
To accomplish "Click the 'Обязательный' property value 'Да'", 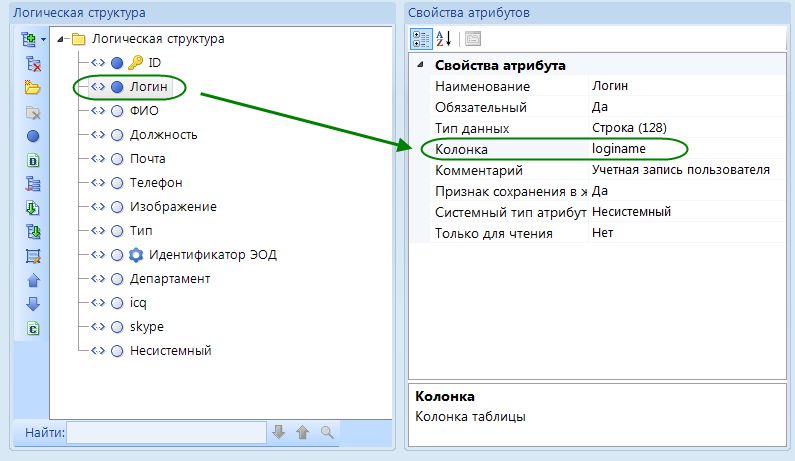I will (600, 107).
